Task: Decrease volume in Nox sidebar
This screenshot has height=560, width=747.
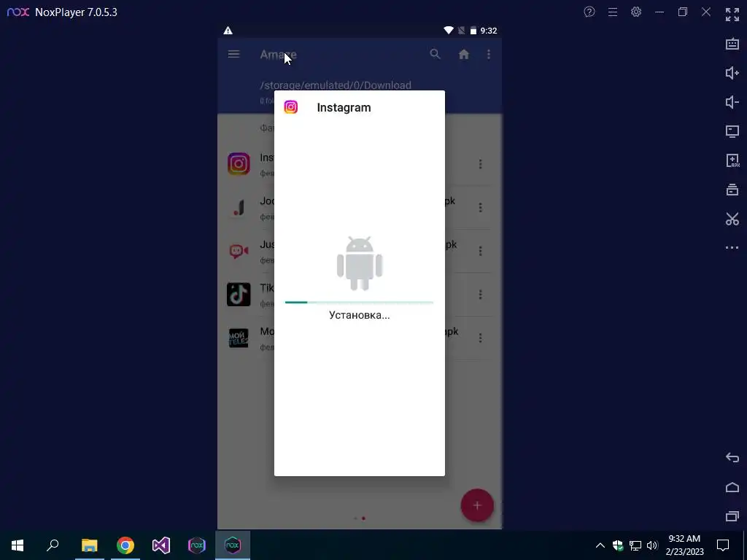Action: [732, 102]
